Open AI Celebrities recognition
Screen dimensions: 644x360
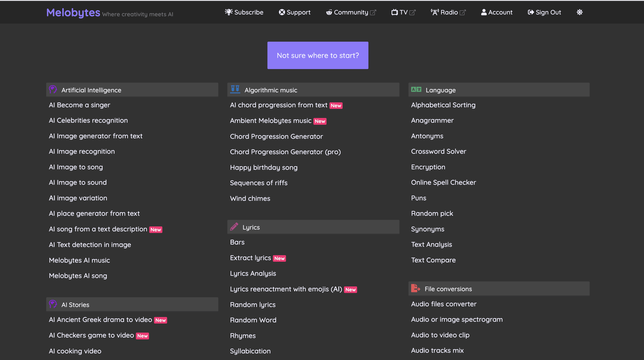coord(88,120)
